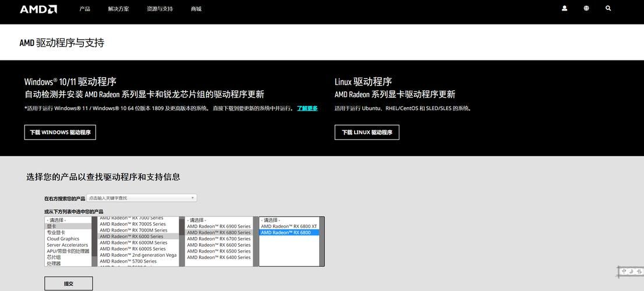Select 专业显卡 in the category list
The image size is (644, 291).
tap(68, 232)
